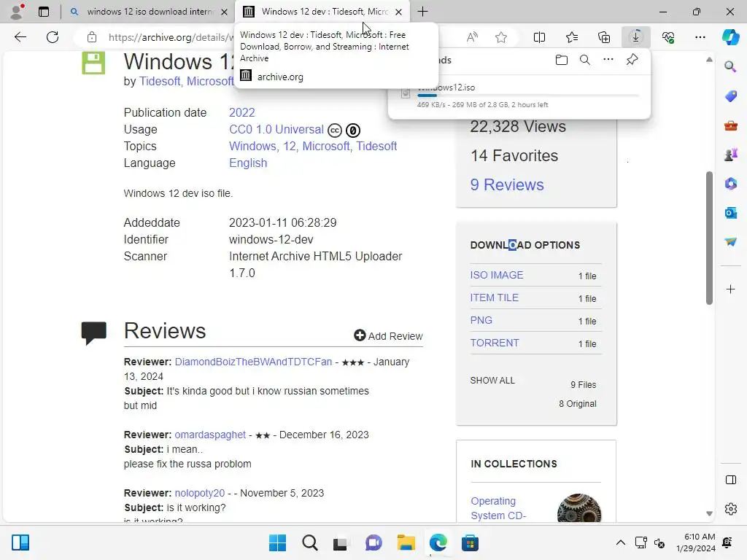The height and width of the screenshot is (560, 747).
Task: Click the scrollbar down arrow
Action: [x=709, y=513]
